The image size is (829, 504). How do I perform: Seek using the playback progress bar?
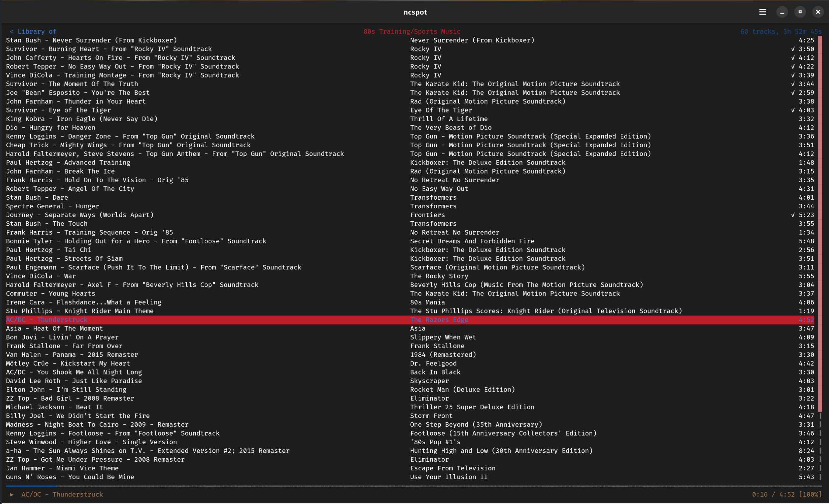tap(414, 486)
